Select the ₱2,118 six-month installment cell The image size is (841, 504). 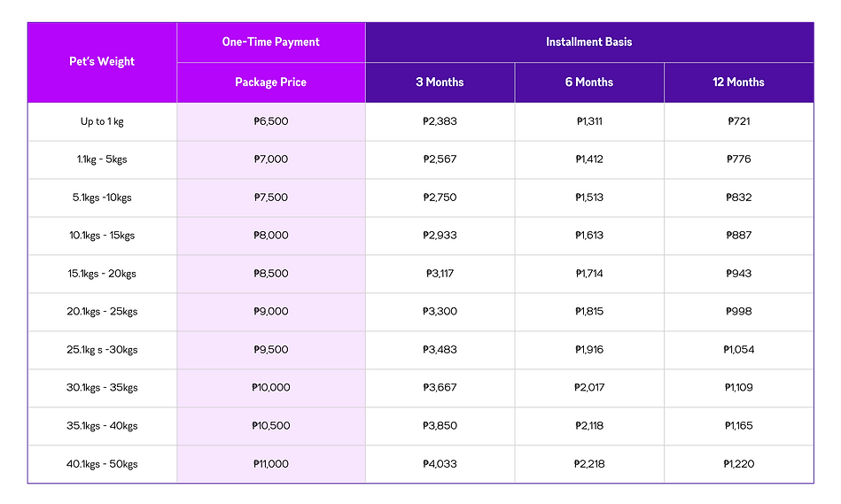coord(589,426)
